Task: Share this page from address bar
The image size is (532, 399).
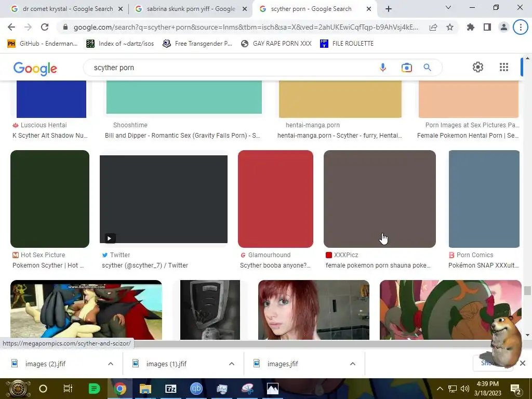Action: 433,27
